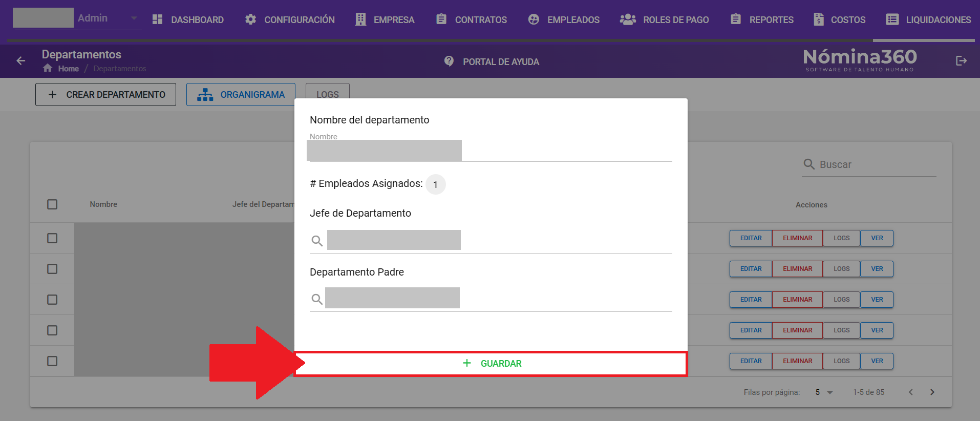Go to previous table page arrow

point(911,392)
